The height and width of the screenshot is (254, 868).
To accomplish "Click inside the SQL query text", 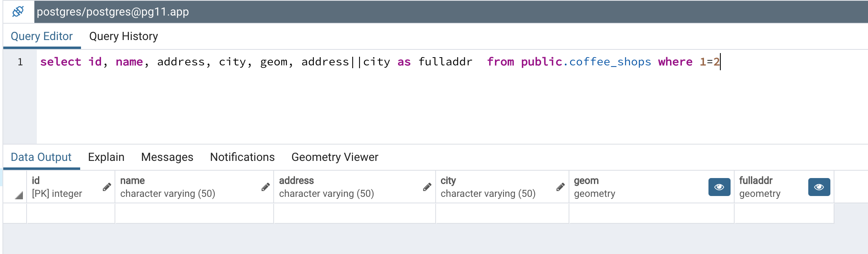I will tap(368, 62).
